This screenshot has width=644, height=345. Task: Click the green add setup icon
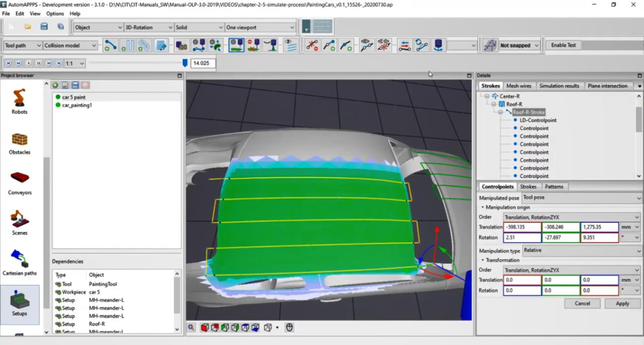point(55,85)
